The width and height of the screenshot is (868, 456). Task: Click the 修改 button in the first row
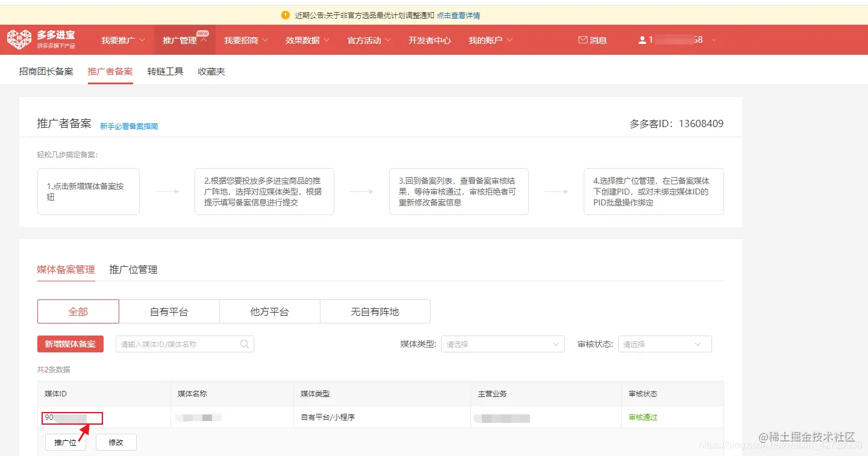[x=116, y=442]
